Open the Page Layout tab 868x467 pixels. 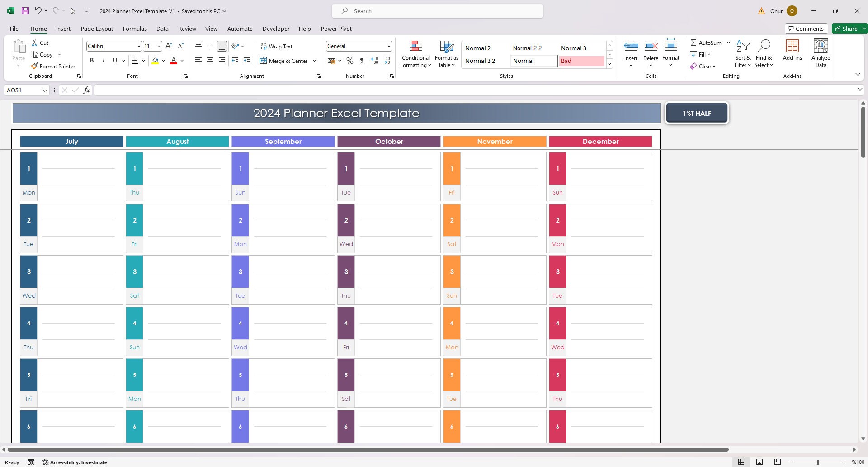(97, 29)
